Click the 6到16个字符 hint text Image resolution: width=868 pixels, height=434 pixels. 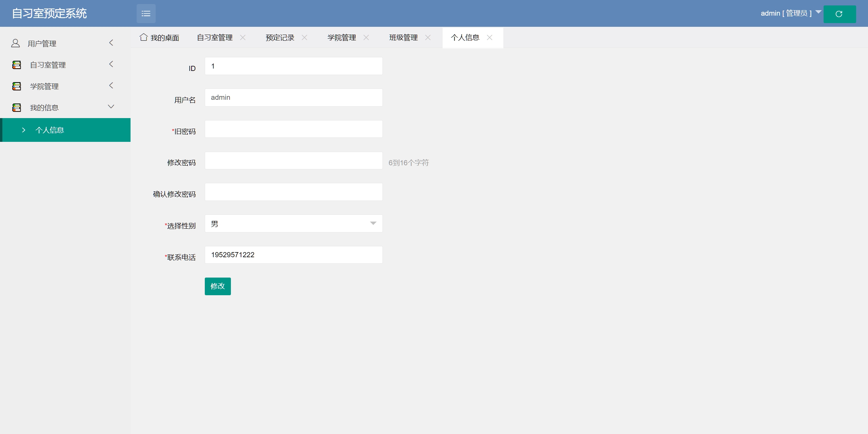pos(409,163)
